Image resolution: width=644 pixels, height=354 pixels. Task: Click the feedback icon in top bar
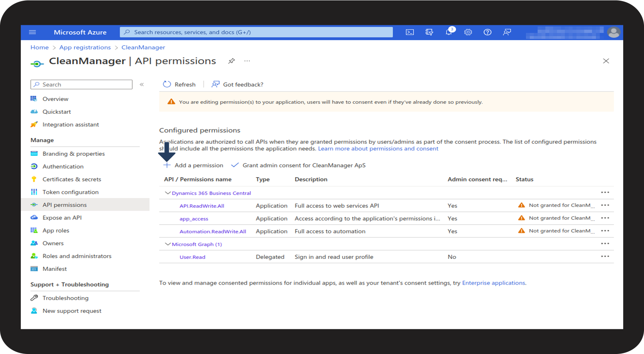click(x=507, y=32)
